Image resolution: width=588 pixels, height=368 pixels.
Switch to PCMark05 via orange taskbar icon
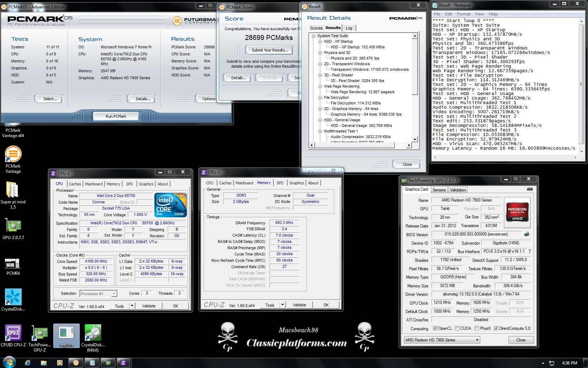(76, 363)
